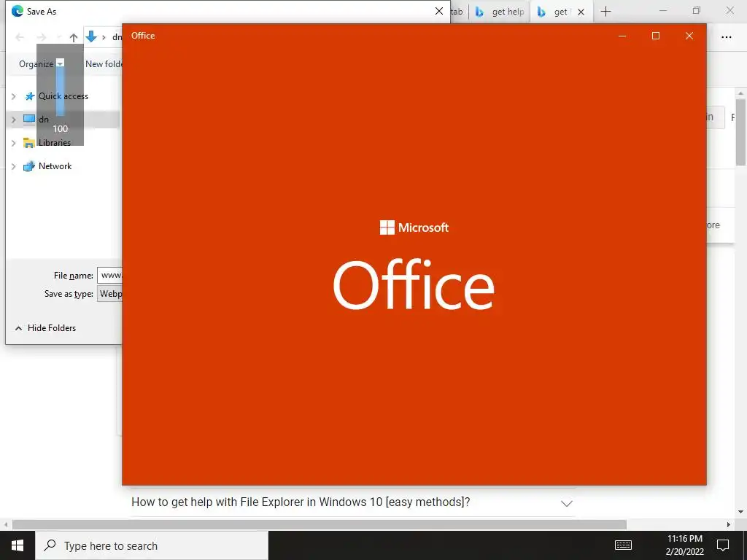Click the Network icon in tree
This screenshot has height=560, width=747.
pyautogui.click(x=29, y=166)
